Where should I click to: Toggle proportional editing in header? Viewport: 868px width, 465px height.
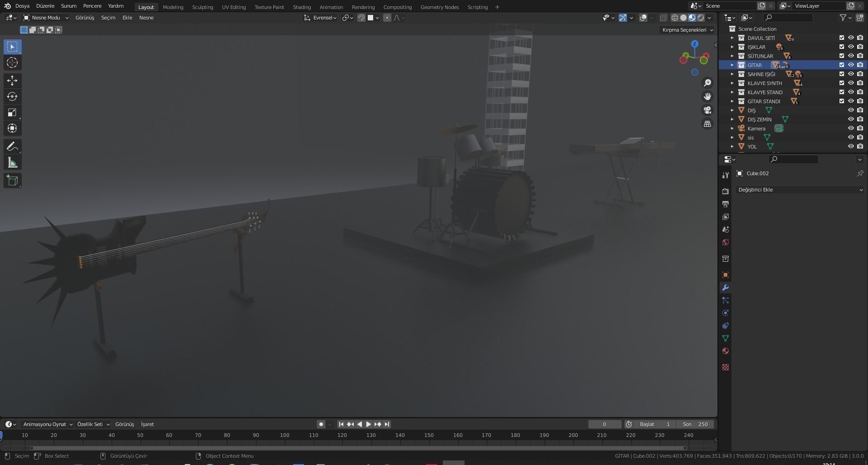coord(387,18)
